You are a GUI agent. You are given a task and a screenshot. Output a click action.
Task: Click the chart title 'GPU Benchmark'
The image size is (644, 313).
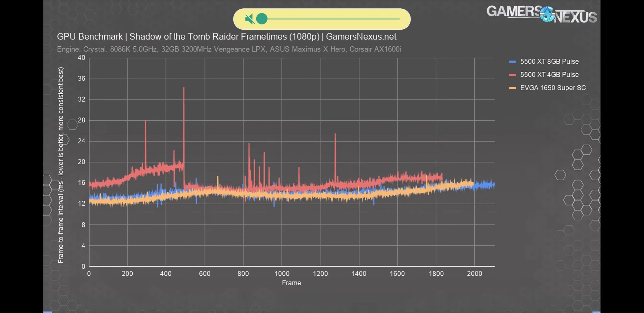pyautogui.click(x=90, y=37)
